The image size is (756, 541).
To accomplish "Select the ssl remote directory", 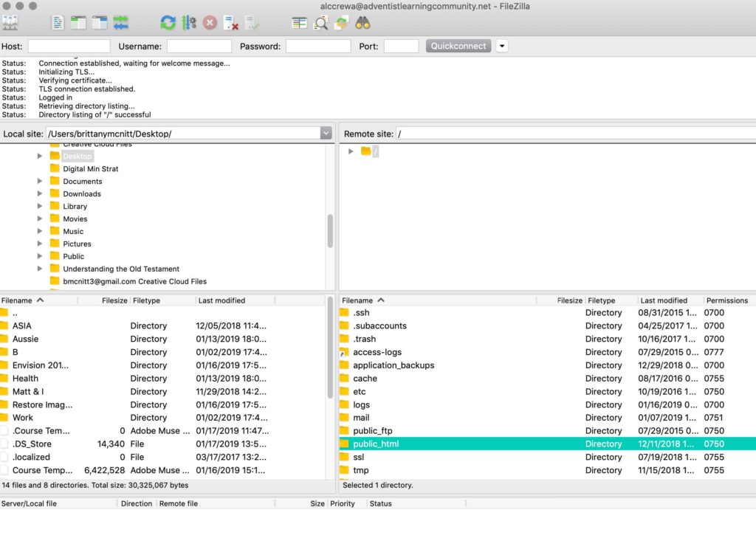I will (358, 457).
